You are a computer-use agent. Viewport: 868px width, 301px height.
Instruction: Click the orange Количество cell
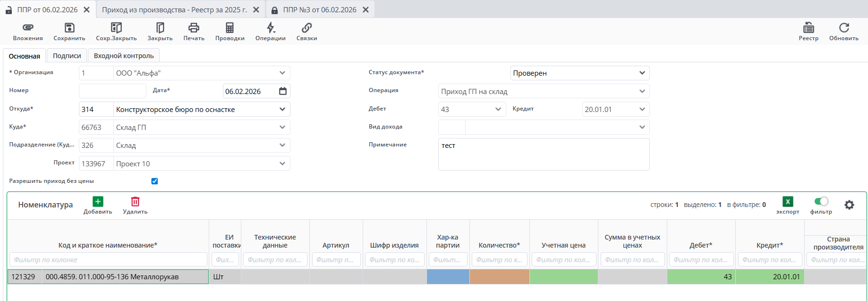pos(499,277)
